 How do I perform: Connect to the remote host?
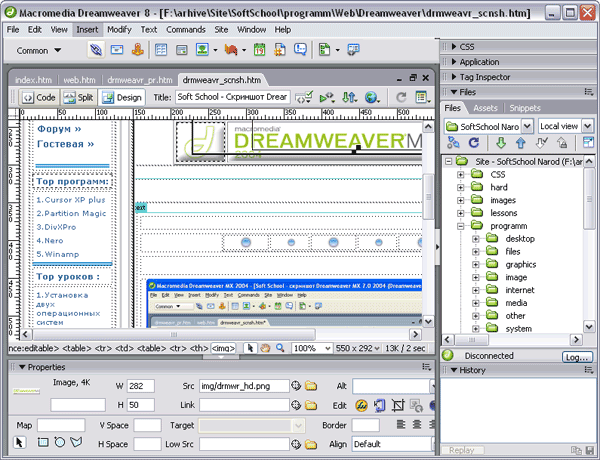(x=453, y=143)
